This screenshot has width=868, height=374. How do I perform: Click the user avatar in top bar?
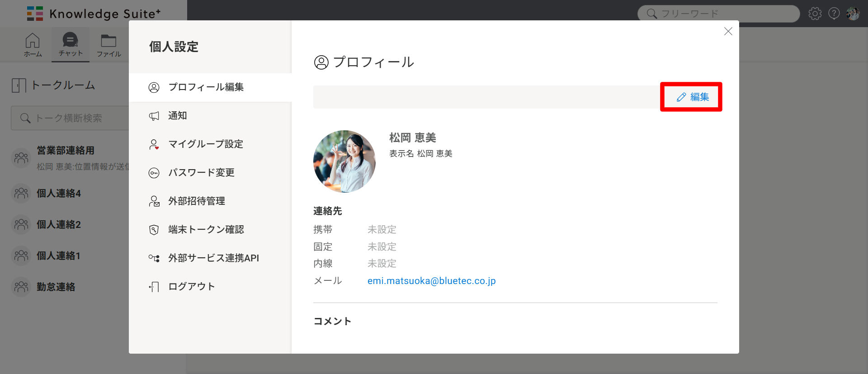[853, 14]
